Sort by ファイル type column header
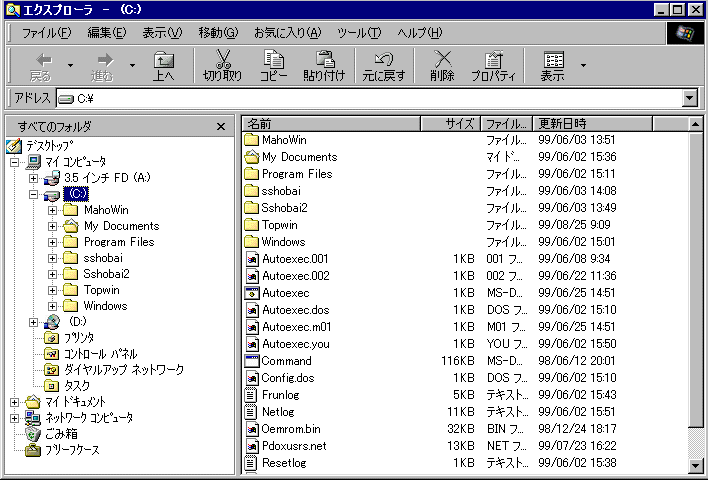 pyautogui.click(x=507, y=123)
